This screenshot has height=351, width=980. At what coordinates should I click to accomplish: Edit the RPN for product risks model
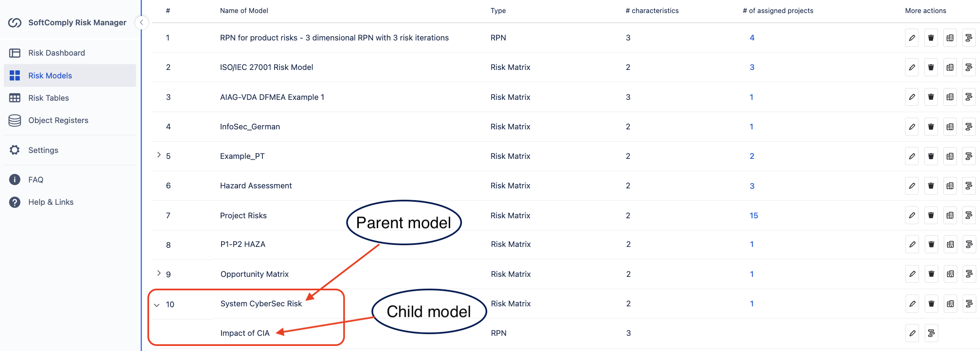point(912,38)
